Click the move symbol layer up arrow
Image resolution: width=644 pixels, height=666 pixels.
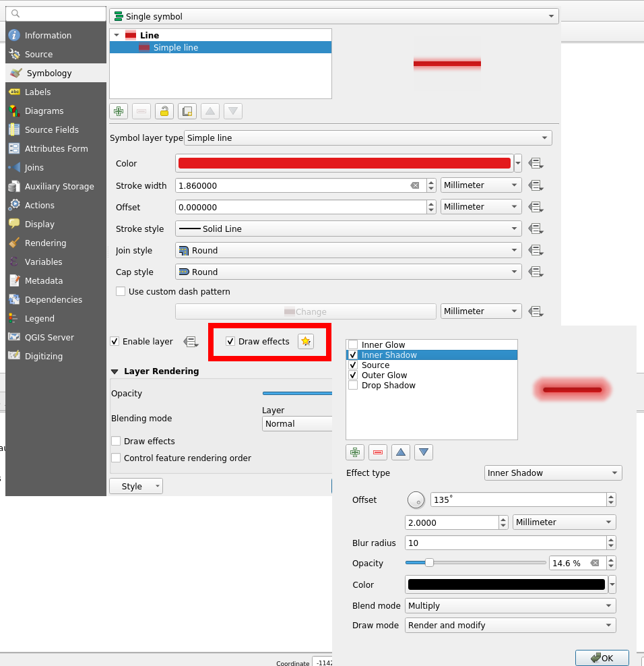coord(210,111)
